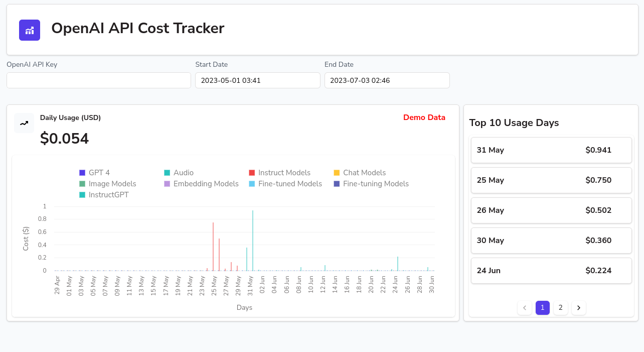The image size is (644, 352).
Task: Click the purple chart logo icon
Action: (30, 30)
